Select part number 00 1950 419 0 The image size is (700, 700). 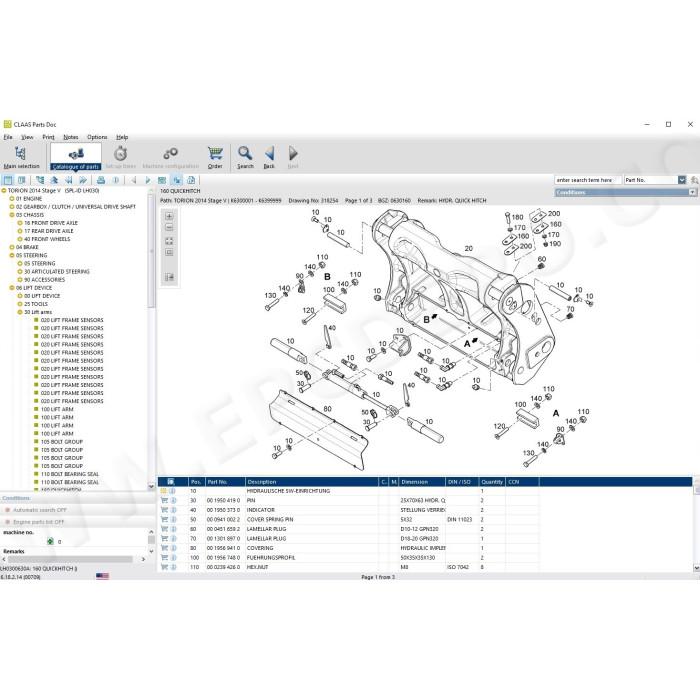(223, 500)
